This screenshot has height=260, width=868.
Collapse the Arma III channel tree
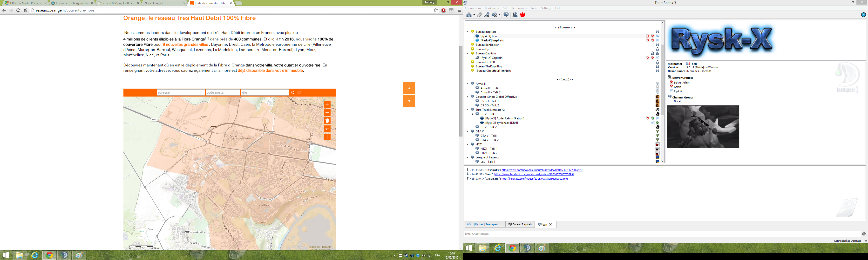468,84
